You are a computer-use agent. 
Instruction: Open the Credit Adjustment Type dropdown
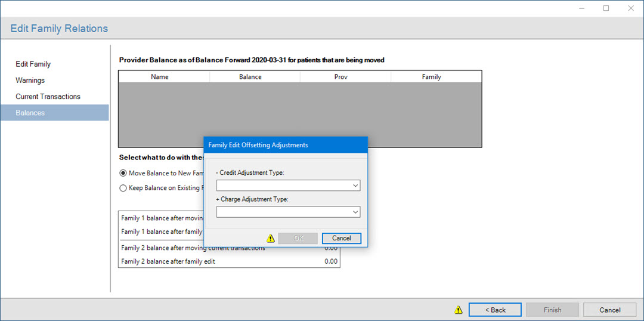click(288, 186)
